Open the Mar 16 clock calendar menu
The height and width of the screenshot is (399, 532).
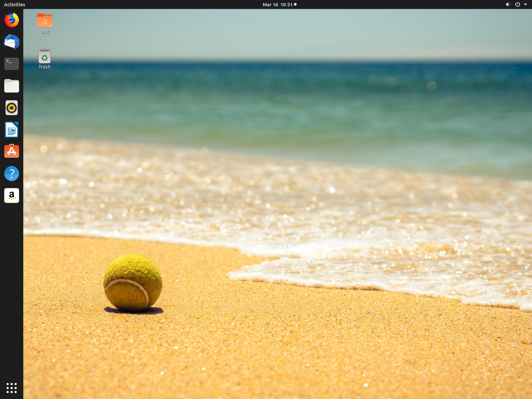coord(277,5)
